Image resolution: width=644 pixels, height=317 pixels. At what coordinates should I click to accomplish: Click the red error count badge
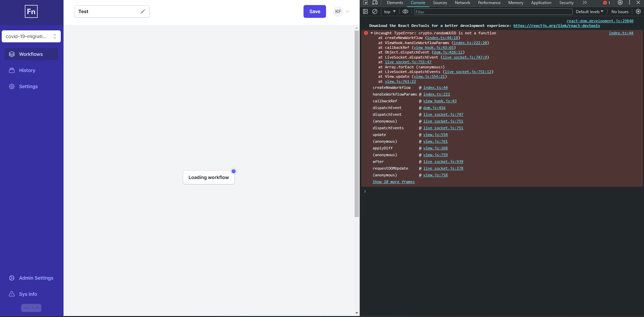[606, 3]
